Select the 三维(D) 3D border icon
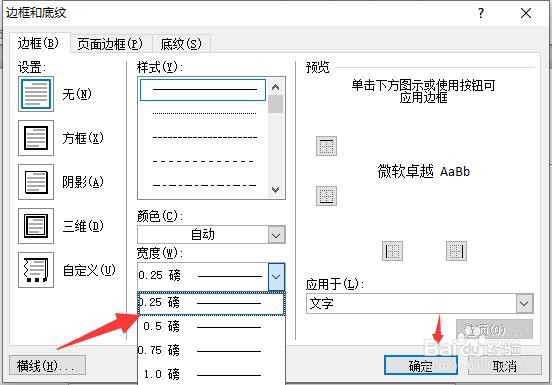This screenshot has width=552, height=385. click(x=36, y=226)
